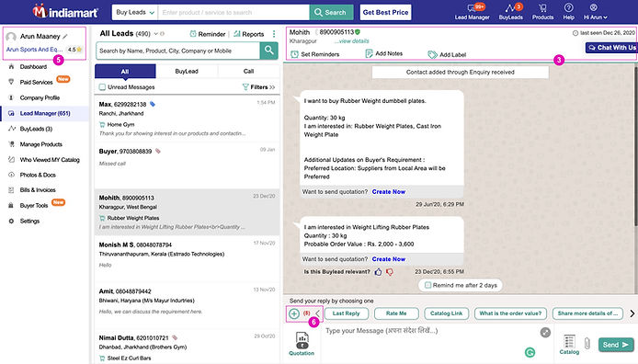The width and height of the screenshot is (638, 364).
Task: Choose Last Reply quick response
Action: (347, 313)
